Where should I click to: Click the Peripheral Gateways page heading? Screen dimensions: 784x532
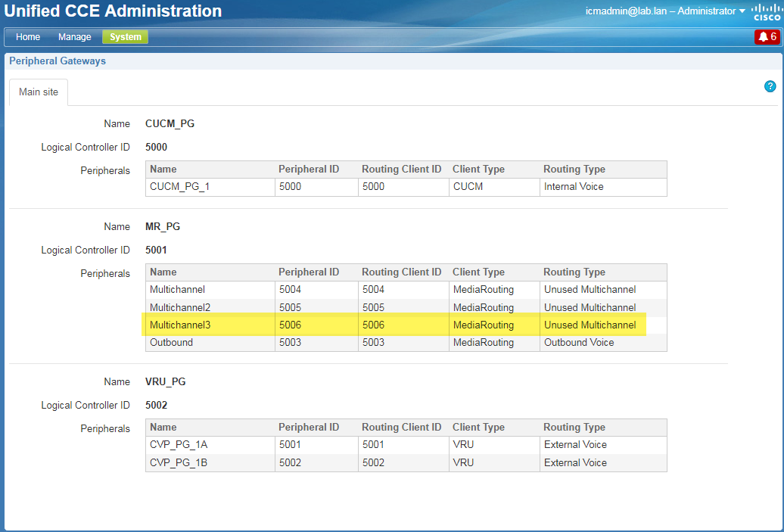point(58,61)
